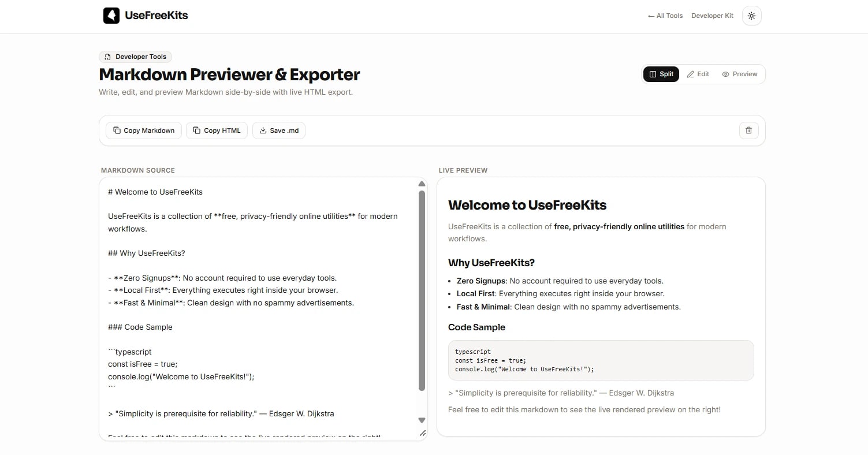
Task: Copy the Markdown source
Action: [x=144, y=130]
